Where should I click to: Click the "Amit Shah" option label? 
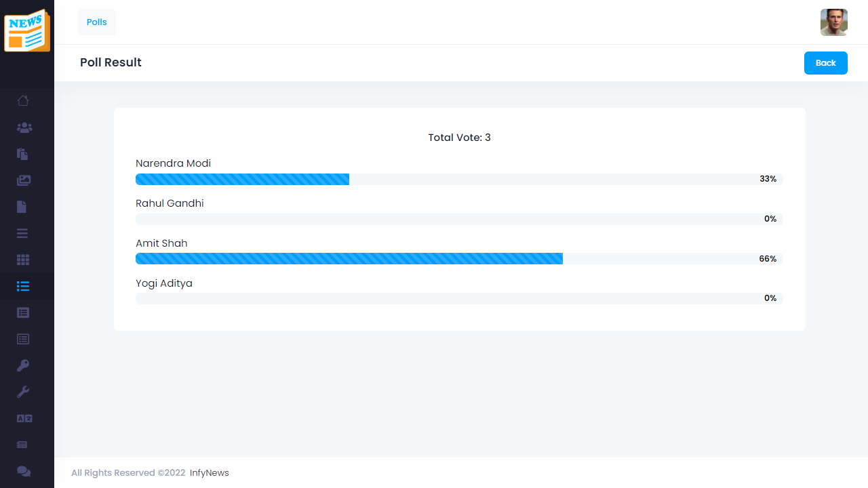[161, 243]
